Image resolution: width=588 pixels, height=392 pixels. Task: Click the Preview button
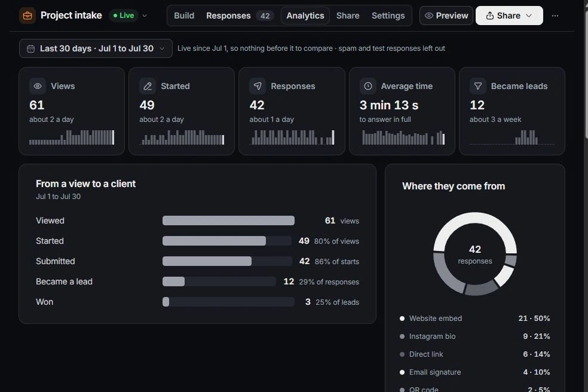pos(446,16)
